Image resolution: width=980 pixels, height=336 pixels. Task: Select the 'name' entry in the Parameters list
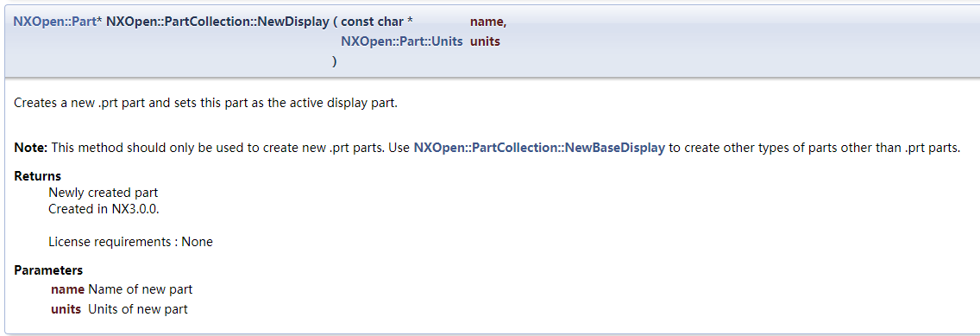tap(67, 289)
